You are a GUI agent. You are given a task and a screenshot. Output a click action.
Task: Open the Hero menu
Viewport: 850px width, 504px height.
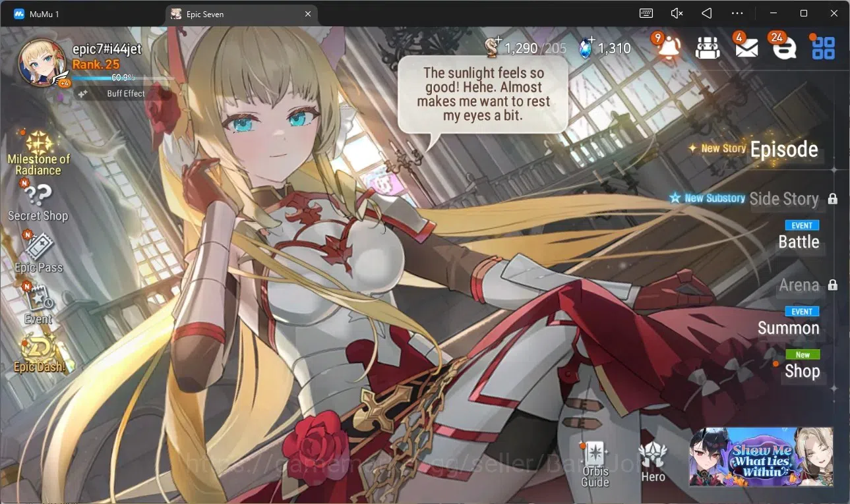coord(653,462)
